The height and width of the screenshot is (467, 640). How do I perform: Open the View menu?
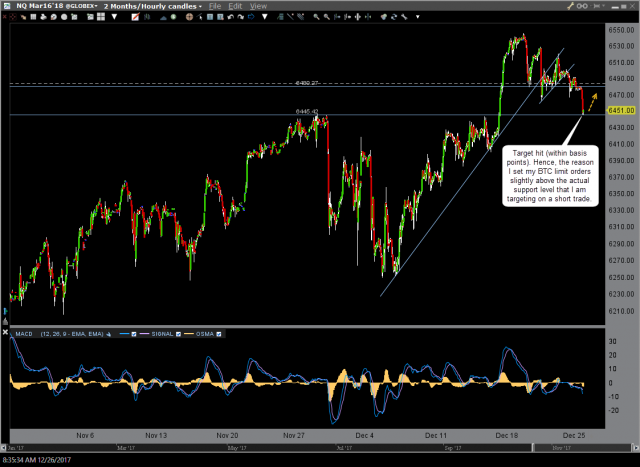click(258, 6)
